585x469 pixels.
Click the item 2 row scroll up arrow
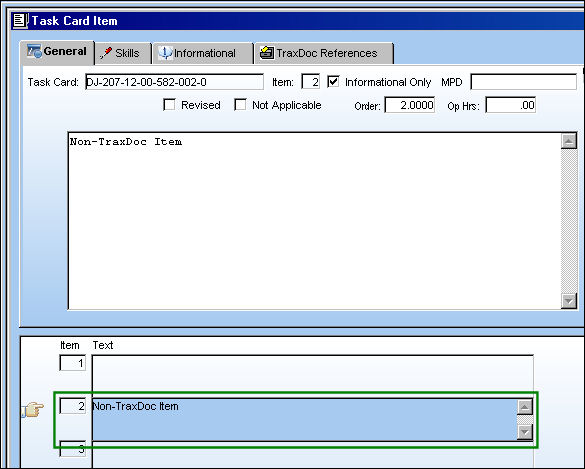click(525, 407)
